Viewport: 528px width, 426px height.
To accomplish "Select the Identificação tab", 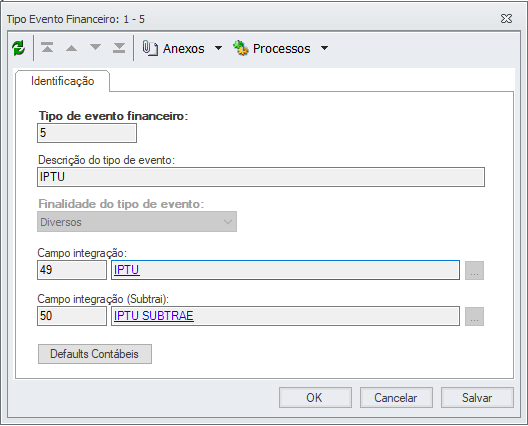I will click(x=63, y=81).
